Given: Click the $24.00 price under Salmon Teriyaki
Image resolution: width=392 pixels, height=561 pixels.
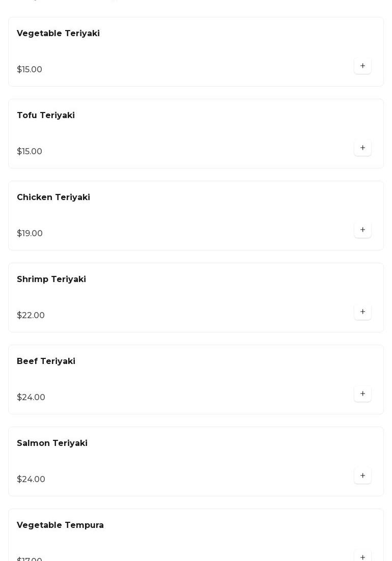Looking at the screenshot, I should click(31, 480).
